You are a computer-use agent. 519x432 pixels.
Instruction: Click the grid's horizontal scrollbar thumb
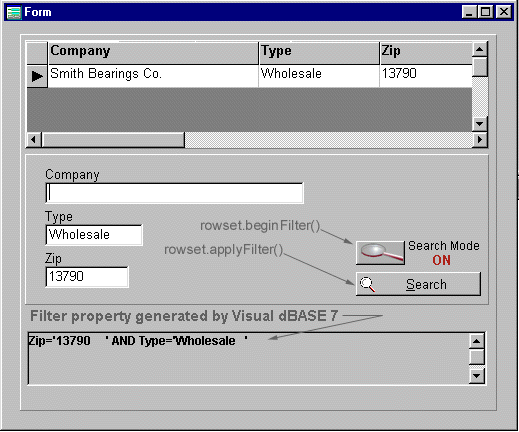pyautogui.click(x=113, y=139)
